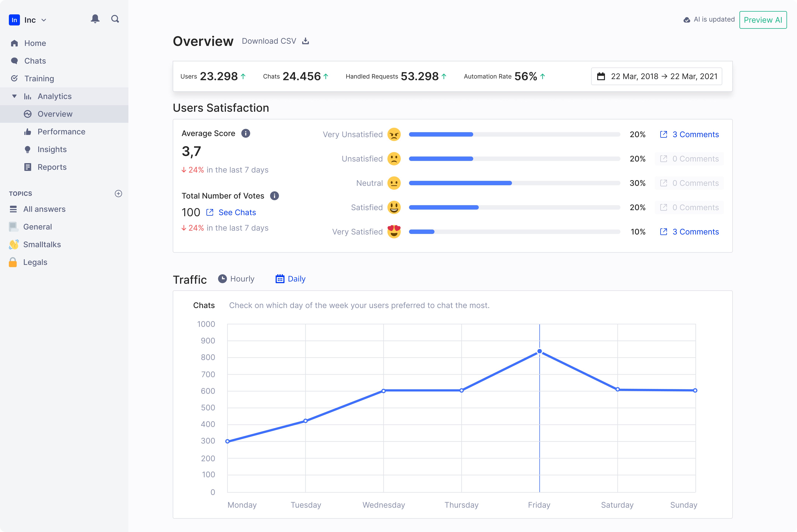Open the date range picker
Screen dimensions: 797x532
point(656,76)
